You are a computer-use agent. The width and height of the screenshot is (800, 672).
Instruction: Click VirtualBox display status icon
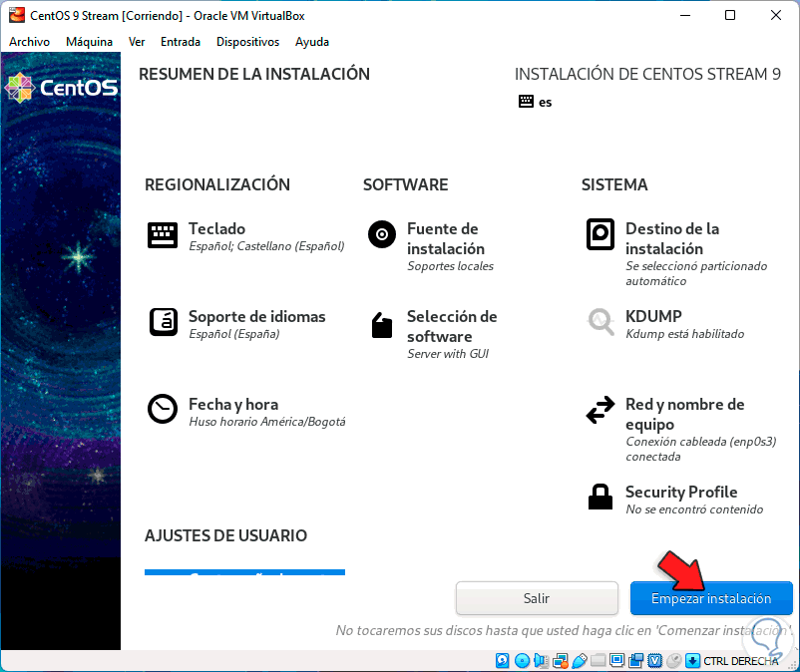616,661
